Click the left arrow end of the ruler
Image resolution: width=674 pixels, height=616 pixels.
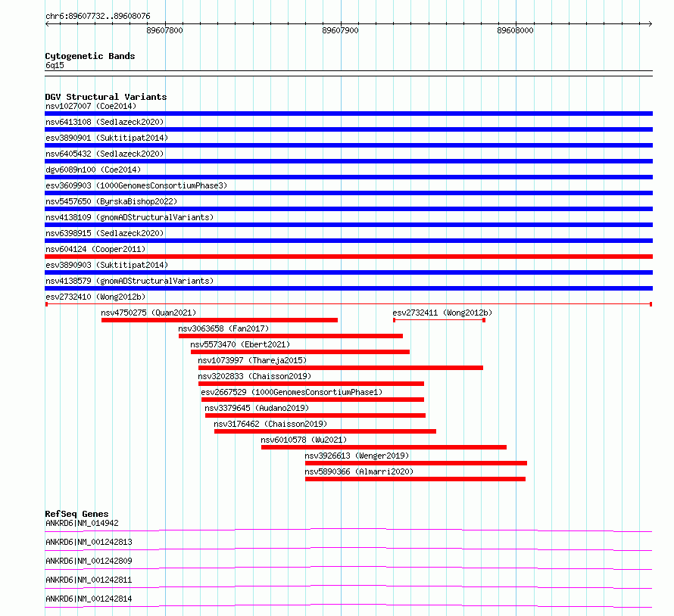point(47,23)
